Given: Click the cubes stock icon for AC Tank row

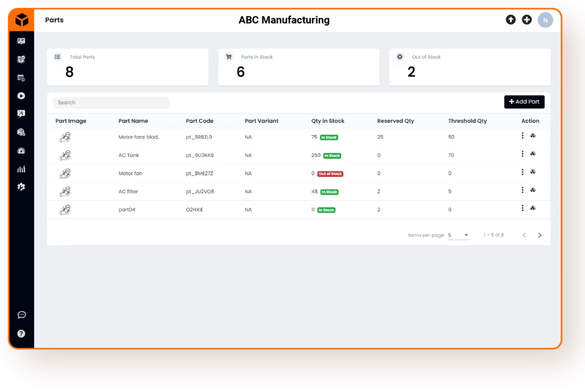Looking at the screenshot, I should 533,153.
